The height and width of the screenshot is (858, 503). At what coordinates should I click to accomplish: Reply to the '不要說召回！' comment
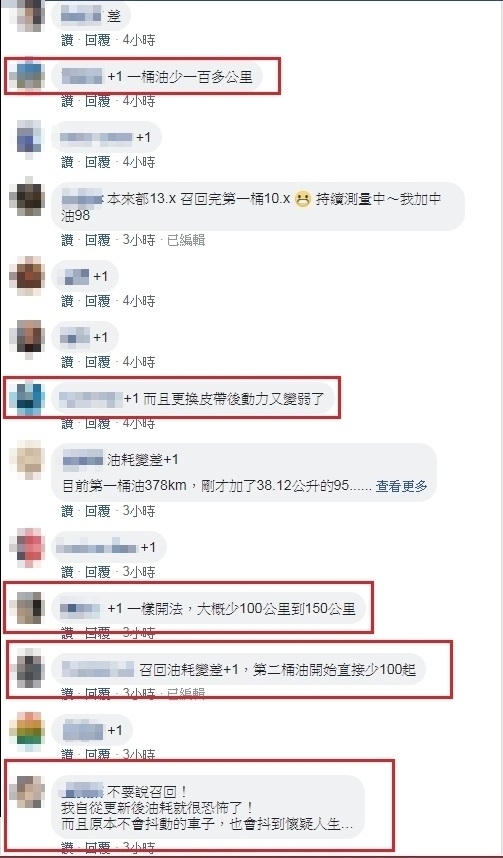[97, 845]
